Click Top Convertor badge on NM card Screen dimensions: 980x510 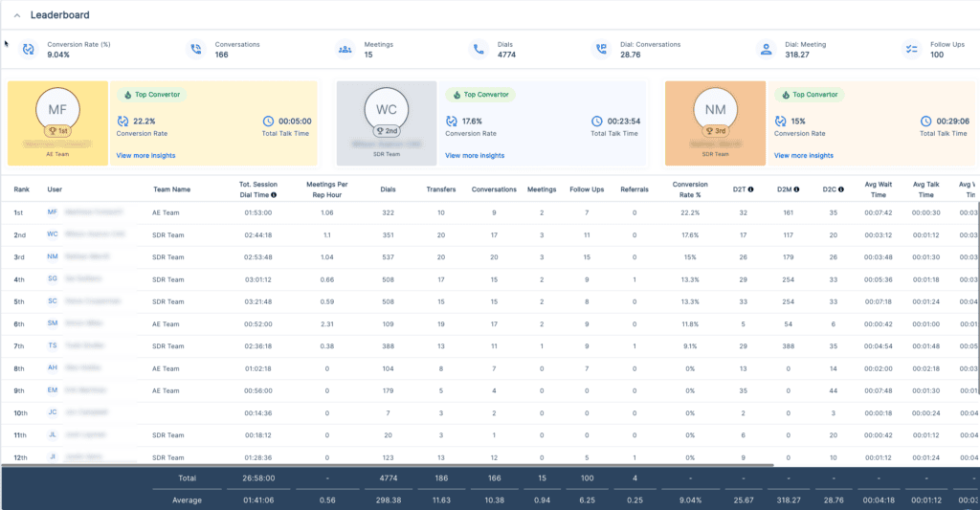coord(810,95)
